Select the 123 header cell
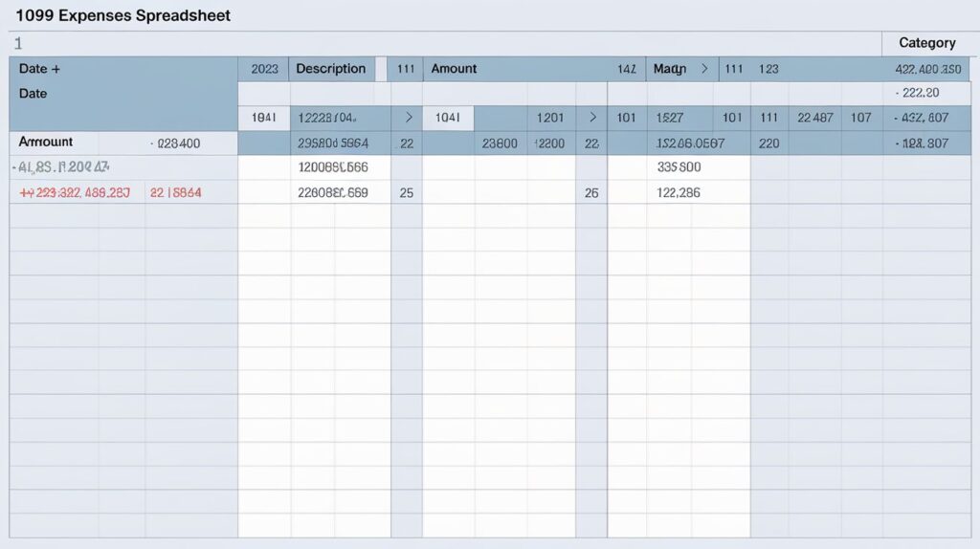Image resolution: width=980 pixels, height=549 pixels. click(x=768, y=69)
